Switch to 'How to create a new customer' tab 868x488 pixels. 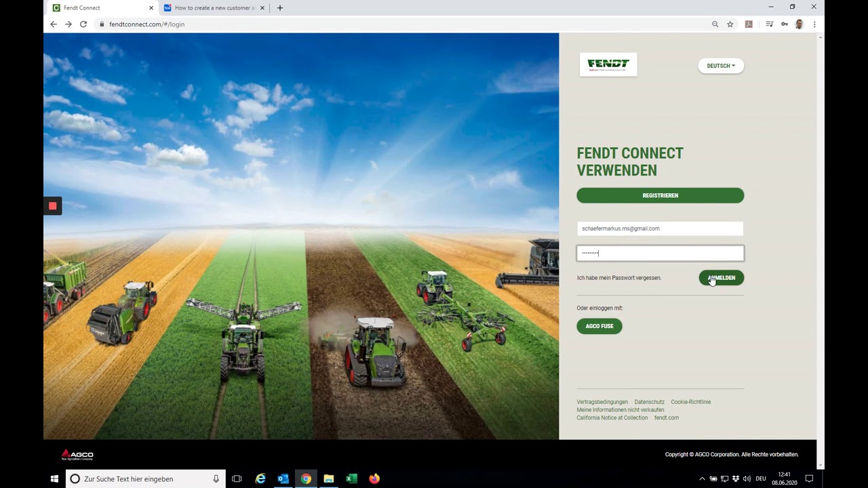click(214, 8)
